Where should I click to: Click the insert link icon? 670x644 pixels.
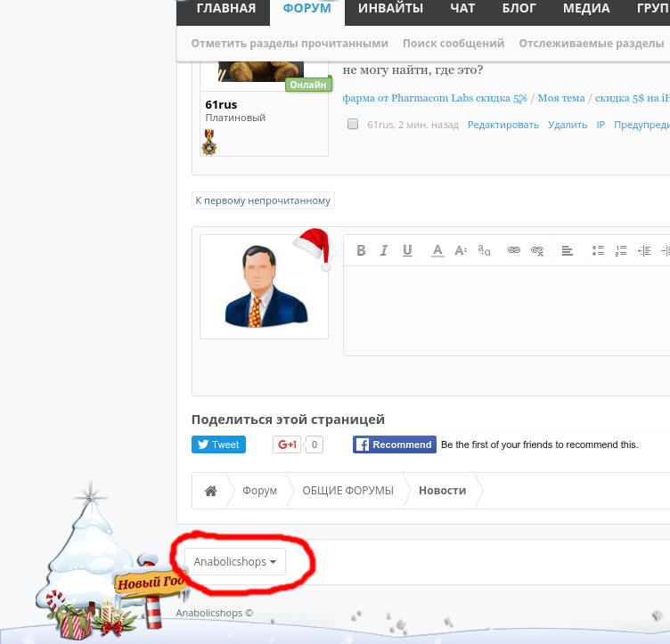[x=513, y=250]
